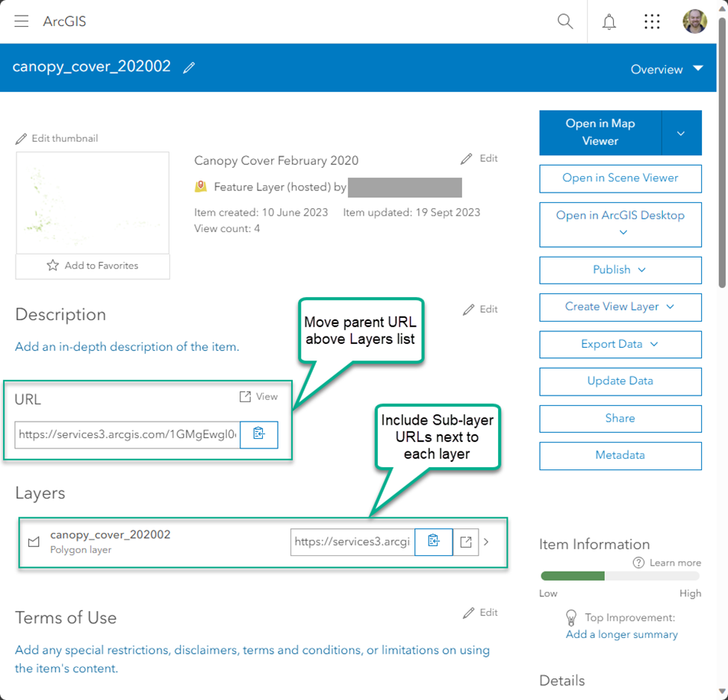
Task: Click the canopy_cover_202002 layer name
Action: 110,535
